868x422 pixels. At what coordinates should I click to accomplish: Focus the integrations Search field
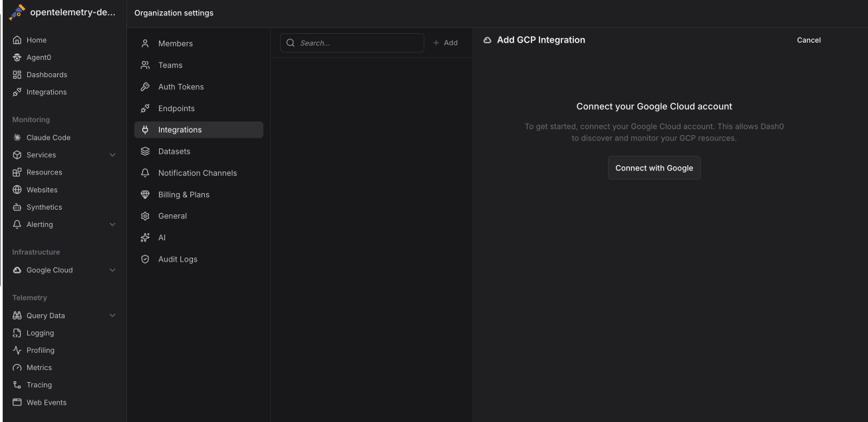coord(352,43)
